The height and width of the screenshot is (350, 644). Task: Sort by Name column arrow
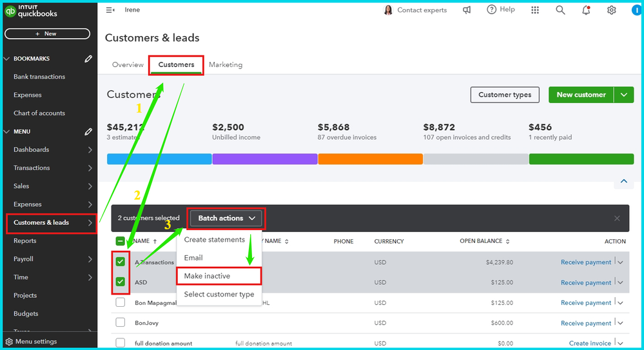[x=155, y=241]
